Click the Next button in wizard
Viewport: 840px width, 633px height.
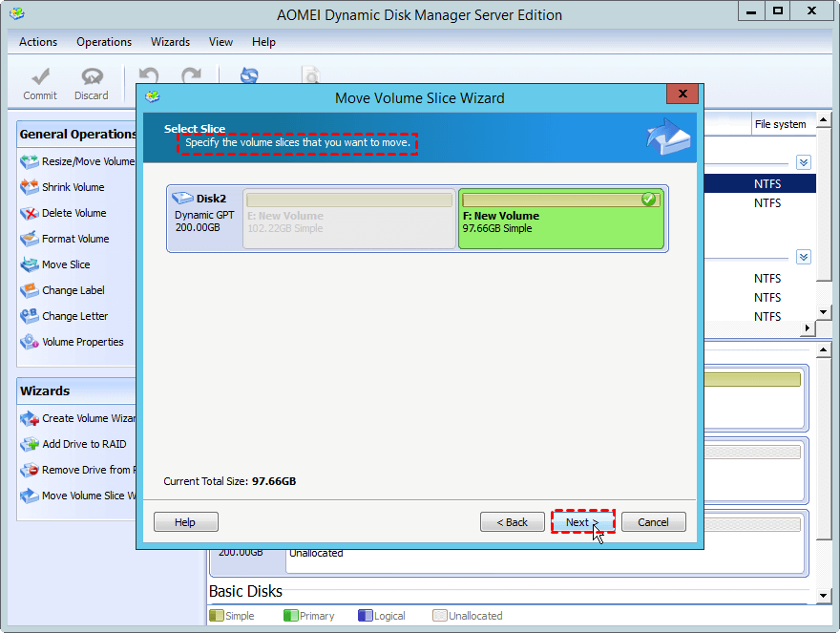pyautogui.click(x=583, y=522)
